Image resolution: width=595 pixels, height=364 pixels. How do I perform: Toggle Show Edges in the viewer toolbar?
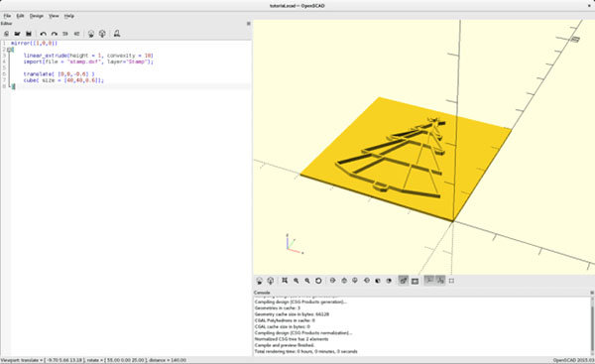tap(451, 281)
